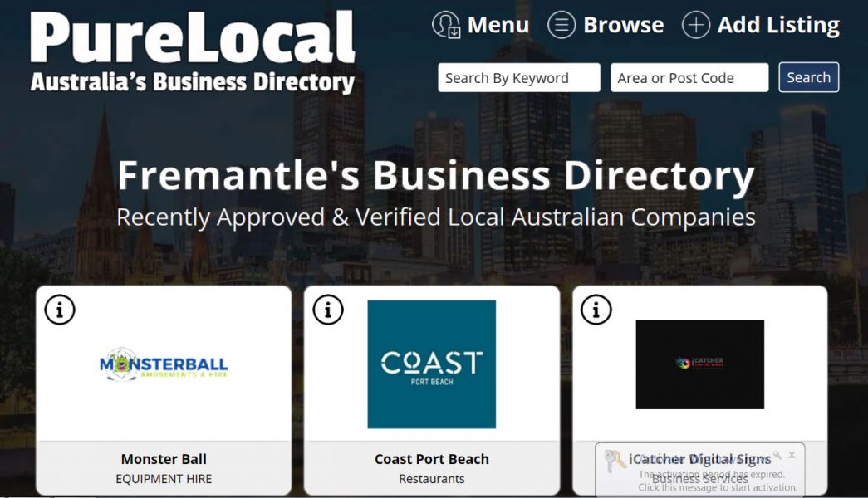Click the PureLocal logo
This screenshot has width=868, height=498.
tap(192, 51)
